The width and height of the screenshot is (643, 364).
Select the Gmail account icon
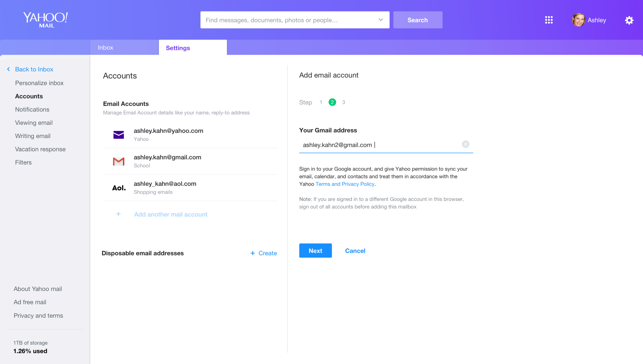pos(119,161)
